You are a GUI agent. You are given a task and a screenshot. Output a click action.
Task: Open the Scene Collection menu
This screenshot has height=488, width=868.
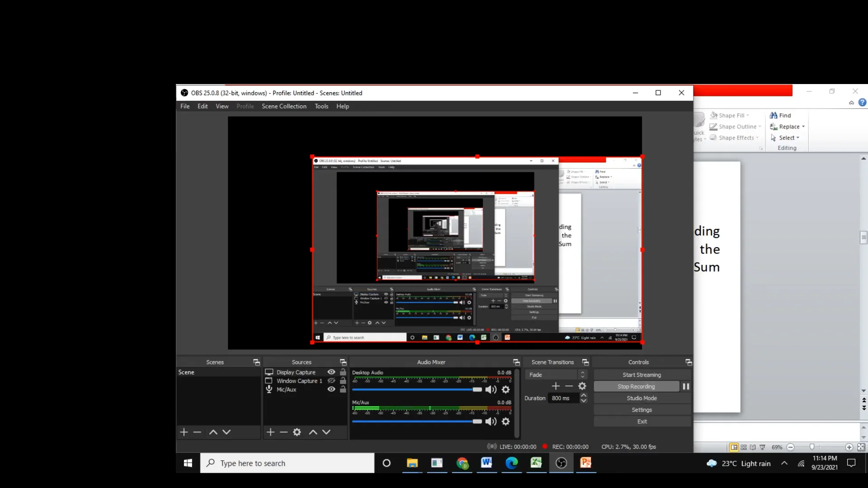(284, 106)
